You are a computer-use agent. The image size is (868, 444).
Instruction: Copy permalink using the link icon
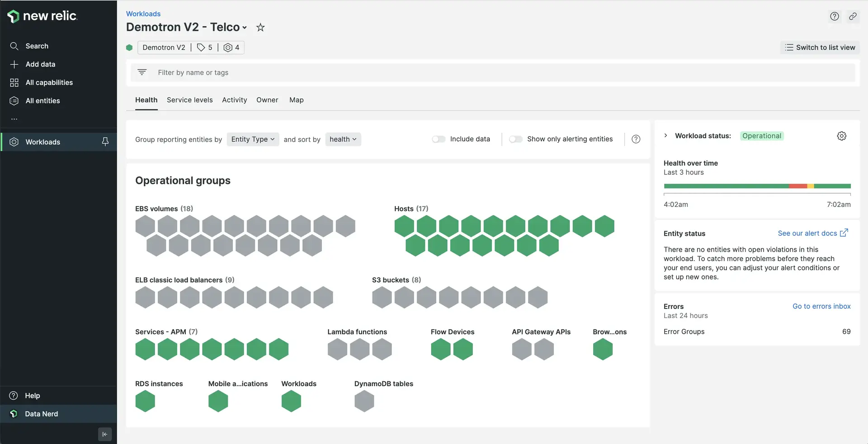pyautogui.click(x=853, y=16)
